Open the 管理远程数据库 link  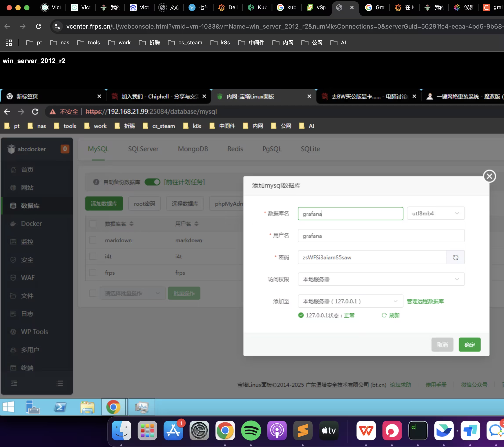[x=425, y=301]
